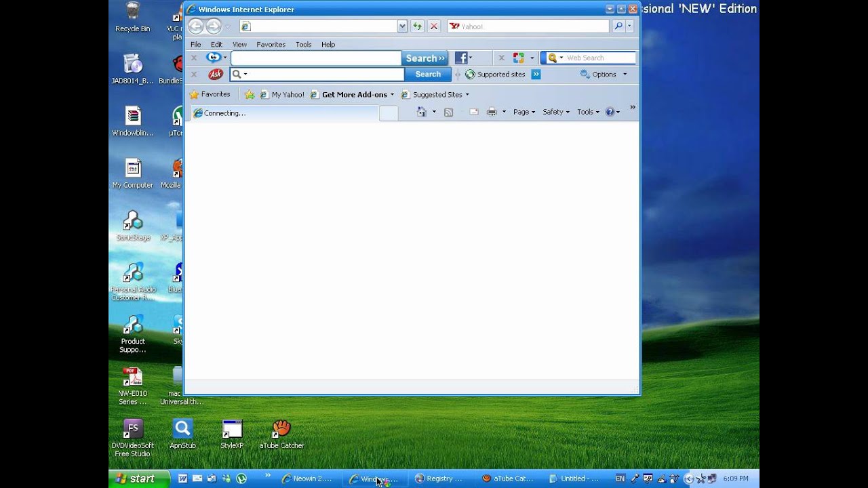Click the browser Forward arrow button
Screen dimensions: 868x488
(213, 26)
